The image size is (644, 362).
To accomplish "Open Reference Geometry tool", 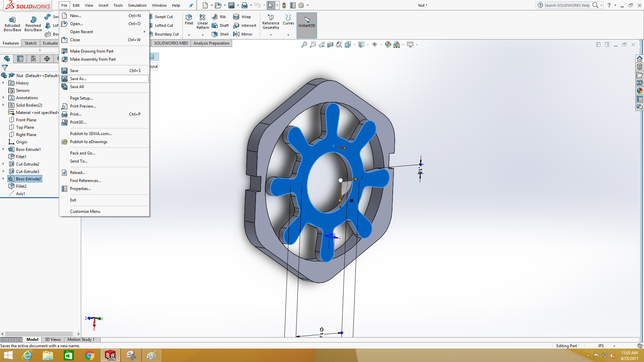I will click(271, 22).
